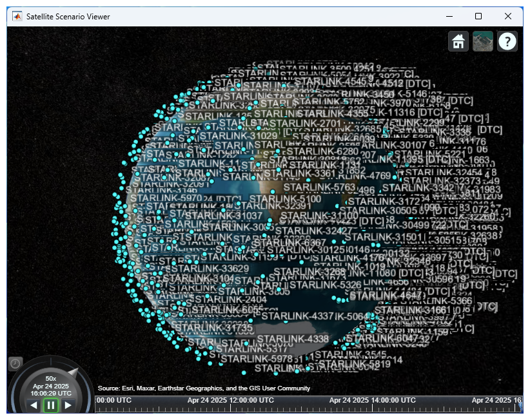
Task: Select the STARLINK-5221 satellite label
Action: pos(431,153)
